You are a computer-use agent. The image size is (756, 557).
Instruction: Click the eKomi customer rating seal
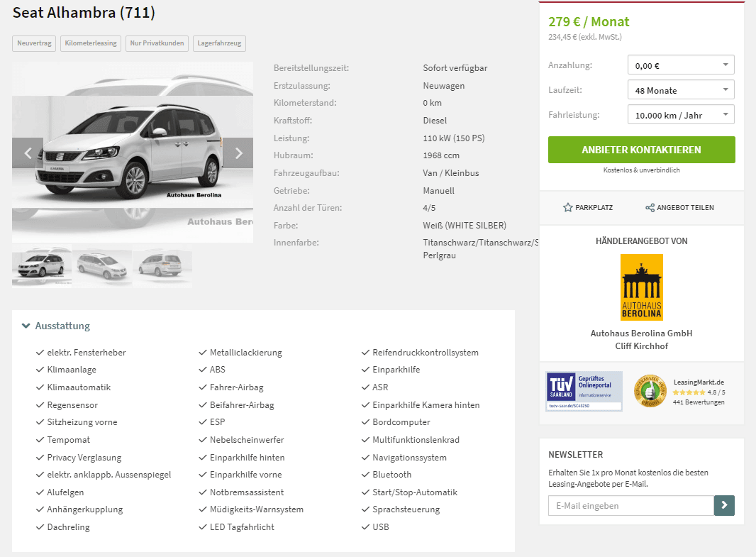click(650, 391)
